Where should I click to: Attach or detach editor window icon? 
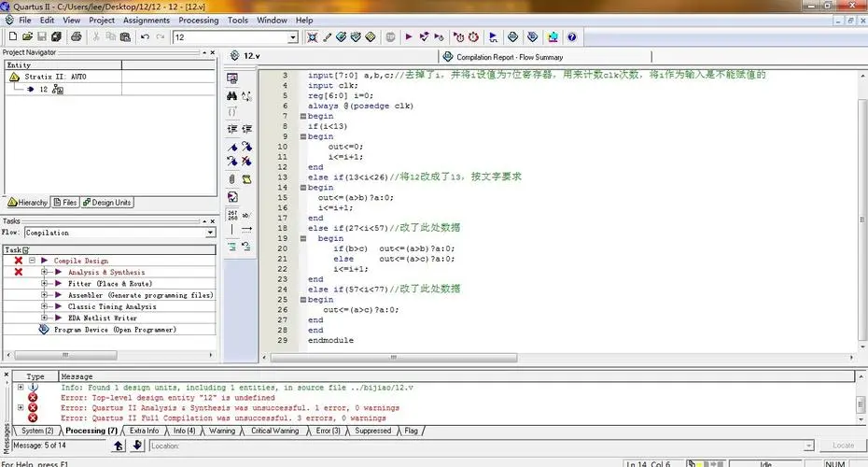tap(232, 78)
